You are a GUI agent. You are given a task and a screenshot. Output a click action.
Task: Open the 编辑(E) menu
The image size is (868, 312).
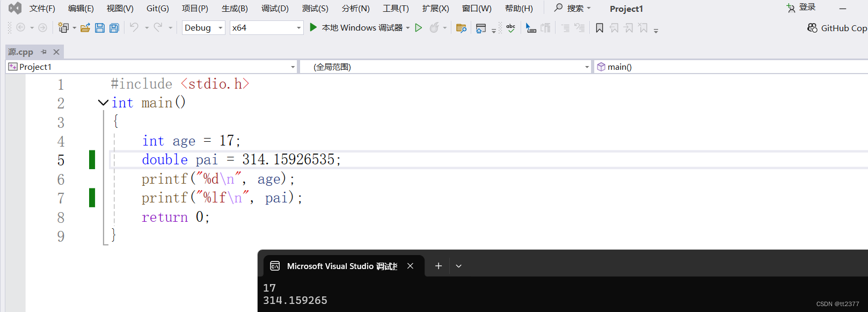(81, 8)
